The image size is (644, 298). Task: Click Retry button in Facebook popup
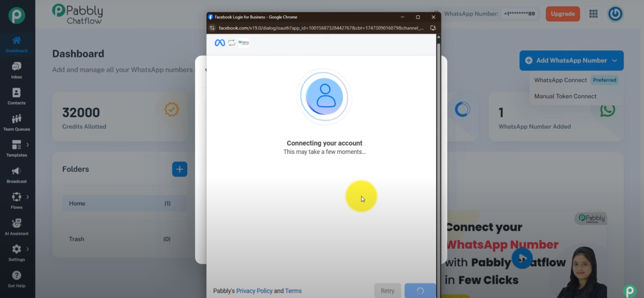[387, 291]
